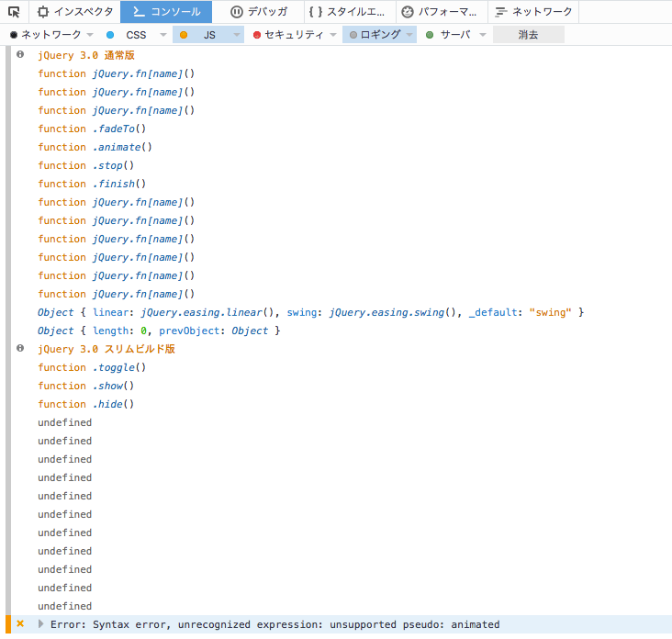Click the console prompt icon in コンソール tab

click(139, 12)
